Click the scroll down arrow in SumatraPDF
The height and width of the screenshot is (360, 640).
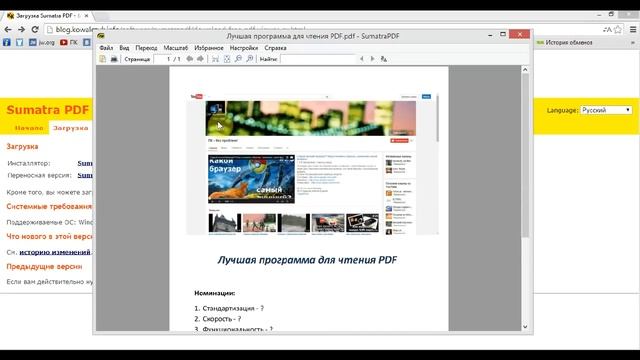tap(525, 327)
